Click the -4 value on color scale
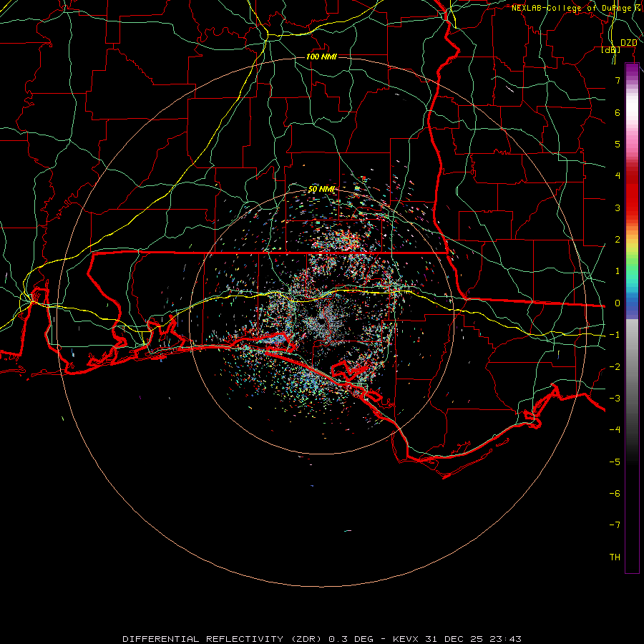Viewport: 644px width, 644px height. pyautogui.click(x=615, y=430)
